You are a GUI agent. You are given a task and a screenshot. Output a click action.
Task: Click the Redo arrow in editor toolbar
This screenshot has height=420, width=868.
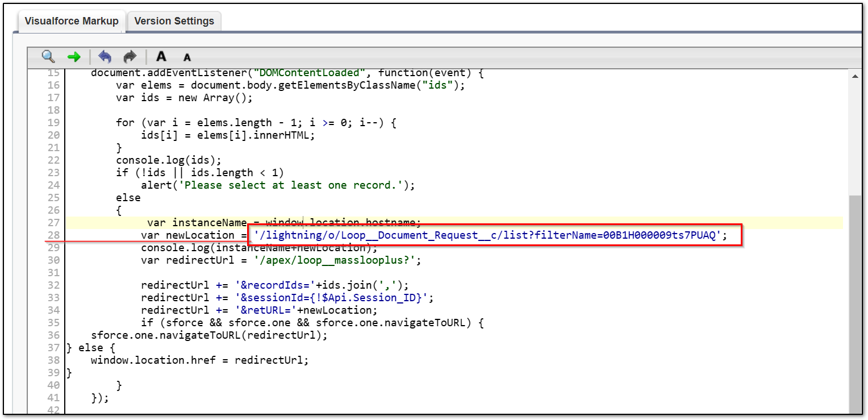pos(130,57)
